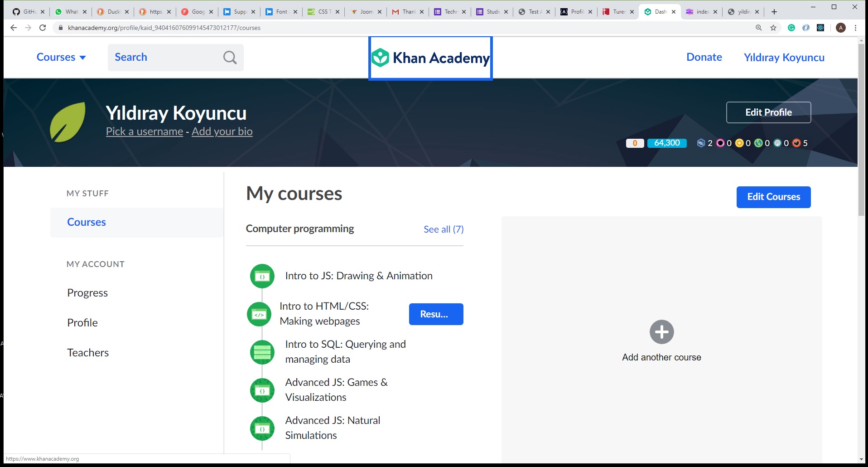Open Advanced JS: Games & Visualizations
Screen dimensions: 868x467
click(336, 390)
